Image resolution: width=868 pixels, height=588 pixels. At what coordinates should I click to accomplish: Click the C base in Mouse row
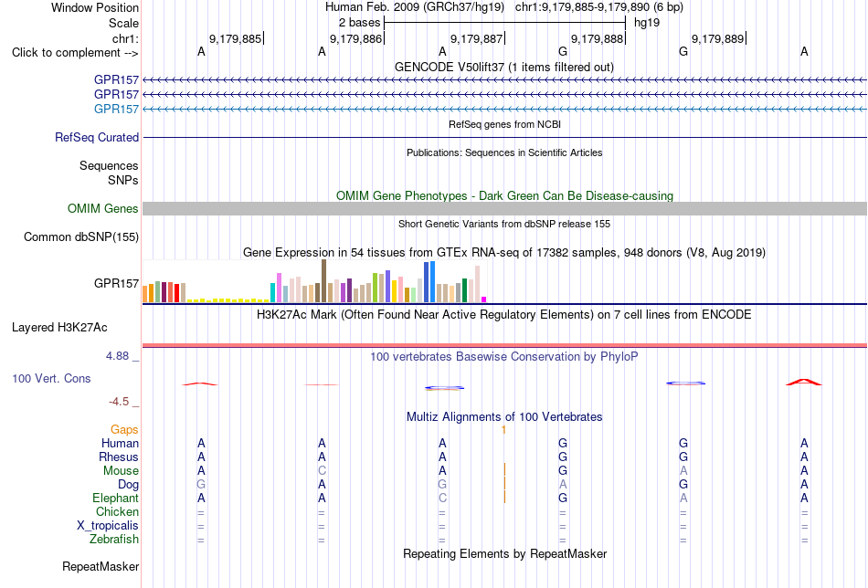322,471
